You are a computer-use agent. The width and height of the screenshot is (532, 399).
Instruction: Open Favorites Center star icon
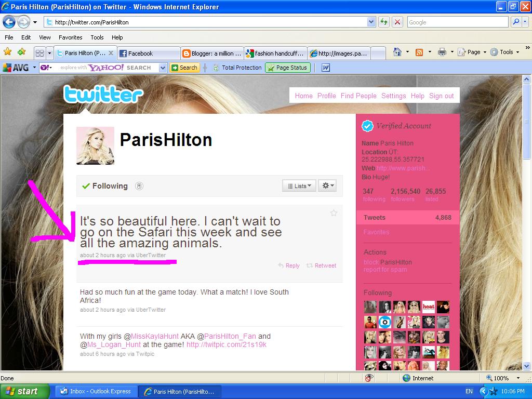pos(7,52)
